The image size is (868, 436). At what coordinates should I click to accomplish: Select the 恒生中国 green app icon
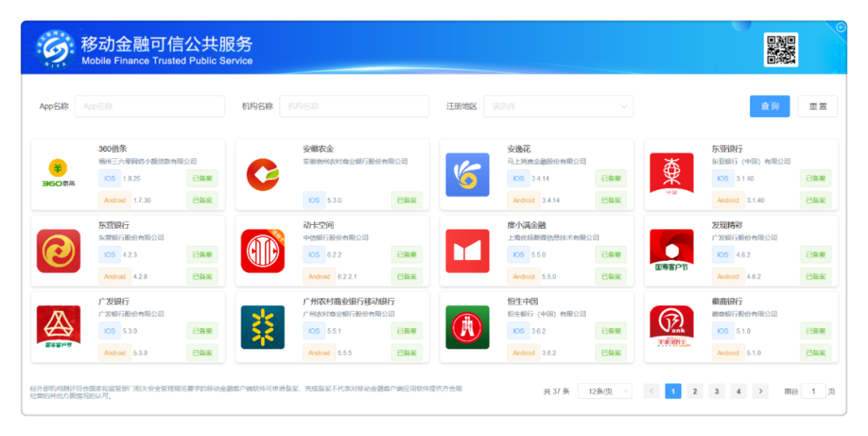(467, 328)
